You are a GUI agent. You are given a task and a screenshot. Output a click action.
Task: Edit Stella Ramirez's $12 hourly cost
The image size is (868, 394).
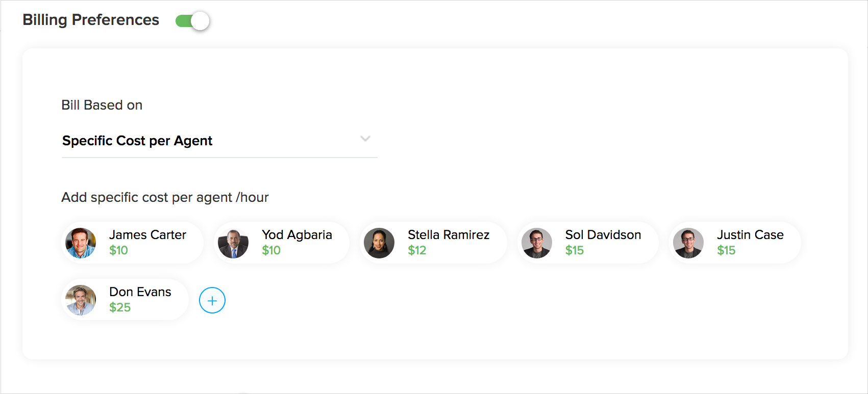point(417,250)
